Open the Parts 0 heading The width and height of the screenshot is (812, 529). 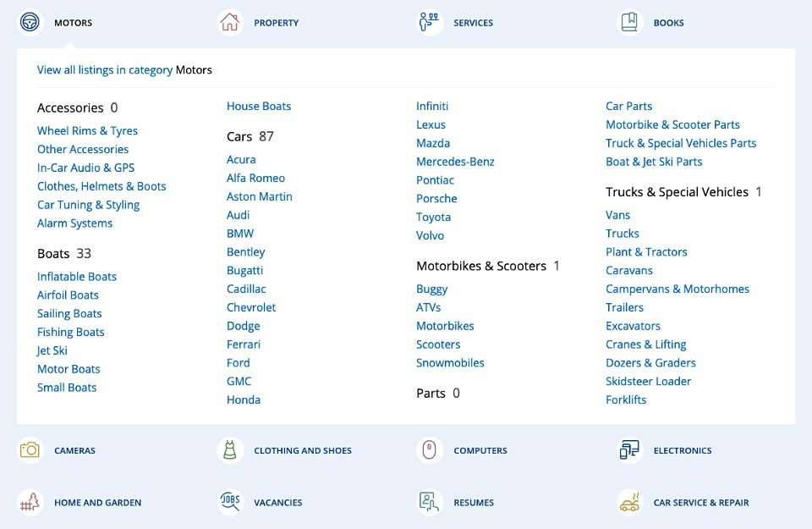[x=437, y=394]
